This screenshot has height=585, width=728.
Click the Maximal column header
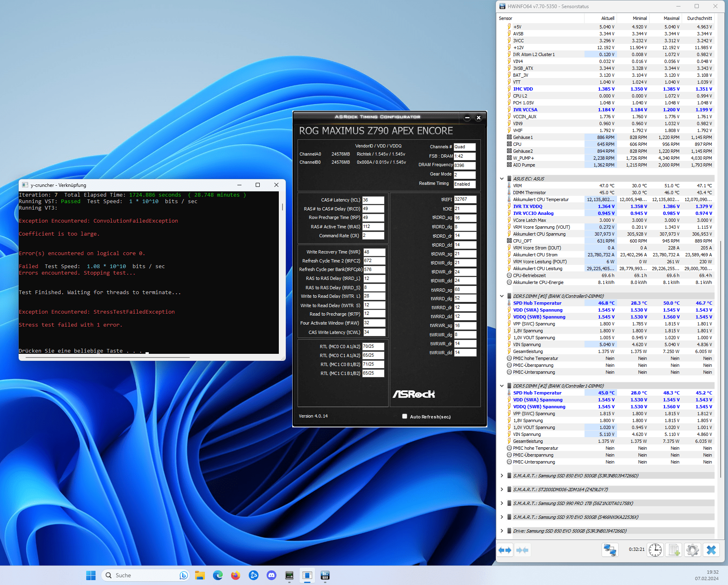(x=671, y=18)
